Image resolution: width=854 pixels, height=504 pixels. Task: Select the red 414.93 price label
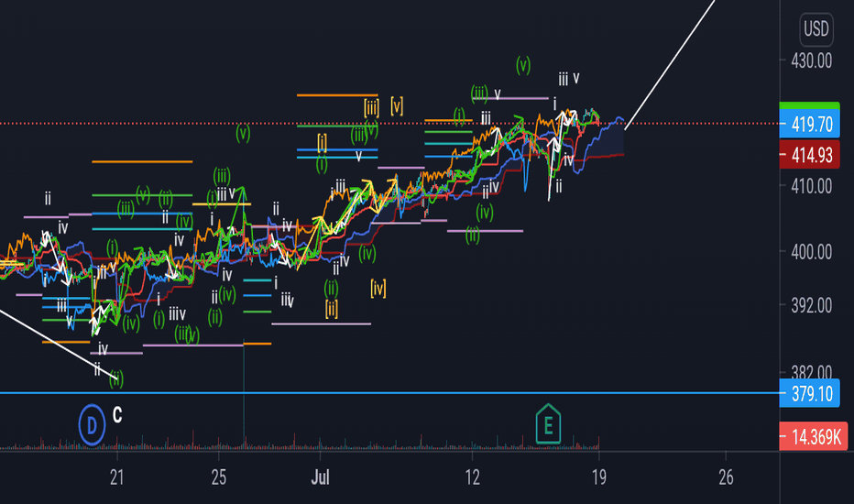coord(809,155)
